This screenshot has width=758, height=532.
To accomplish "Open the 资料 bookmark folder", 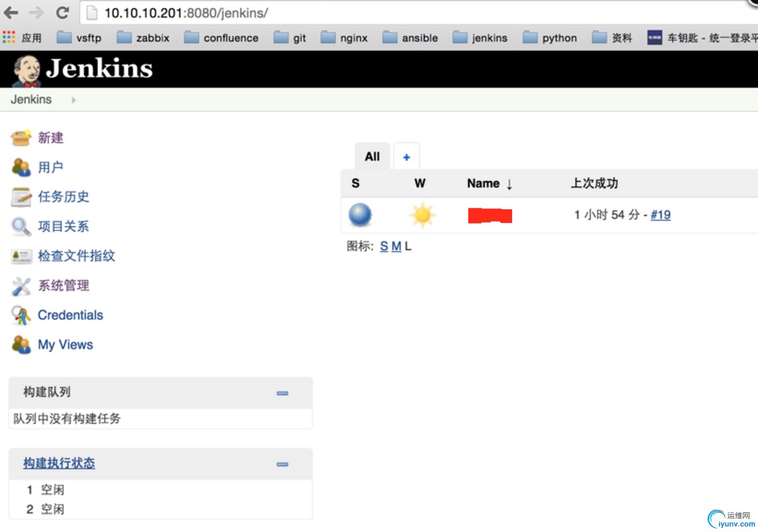I will coord(612,38).
